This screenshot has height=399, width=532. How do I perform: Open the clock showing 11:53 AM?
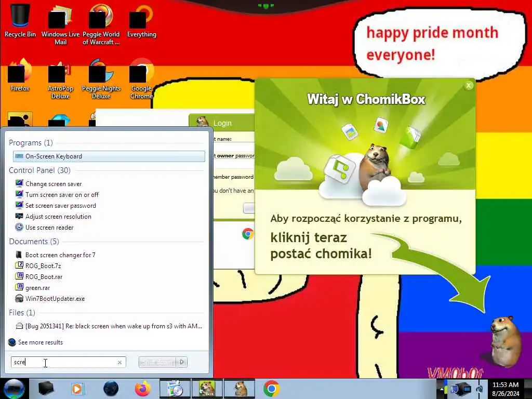(x=505, y=389)
